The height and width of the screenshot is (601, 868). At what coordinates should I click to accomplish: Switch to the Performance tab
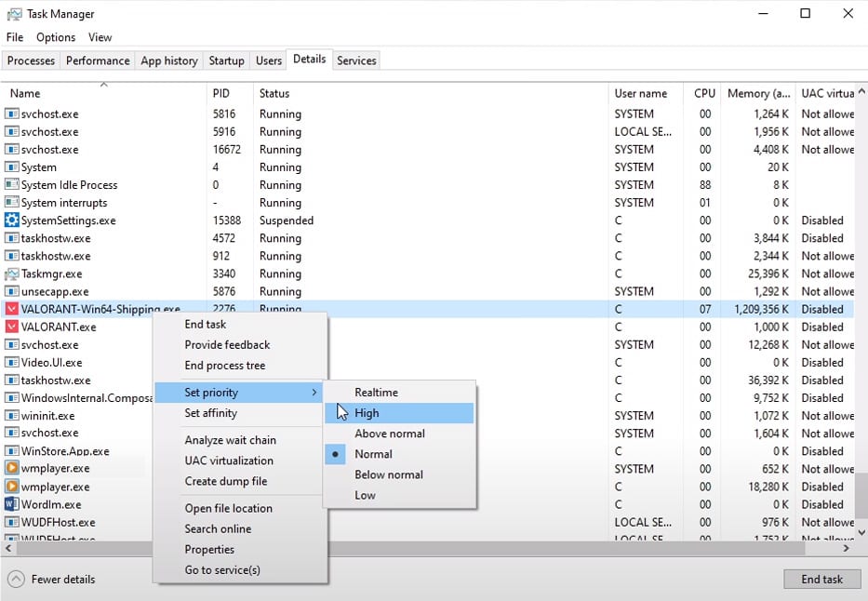98,60
